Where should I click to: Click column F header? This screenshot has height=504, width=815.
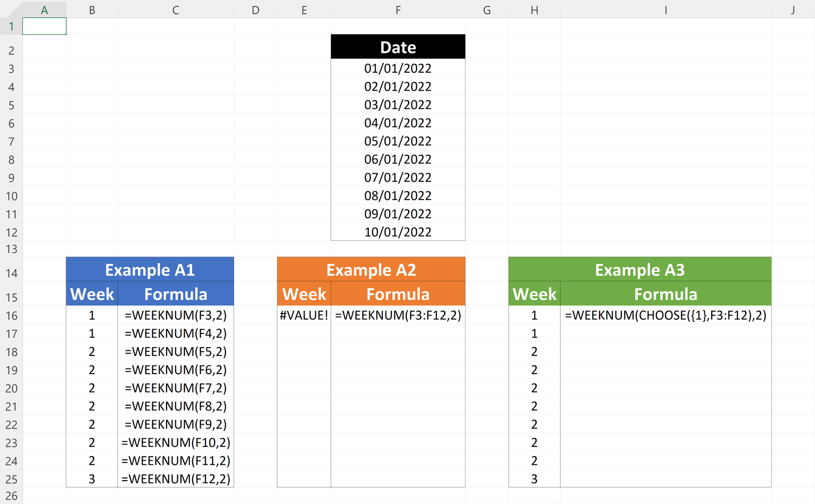click(398, 10)
